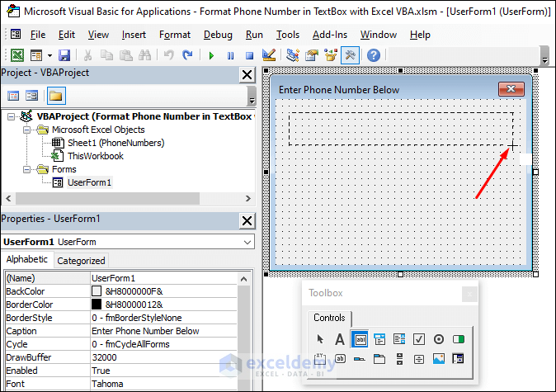This screenshot has height=392, width=556.
Task: Click the Controls tab in Toolbox
Action: pyautogui.click(x=329, y=318)
